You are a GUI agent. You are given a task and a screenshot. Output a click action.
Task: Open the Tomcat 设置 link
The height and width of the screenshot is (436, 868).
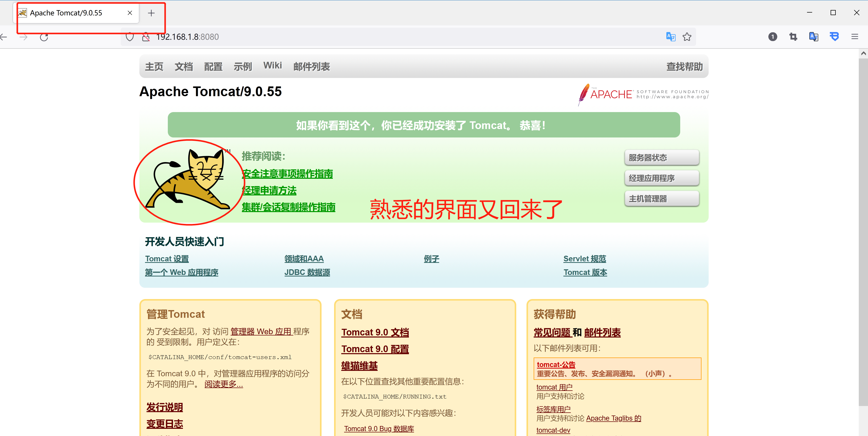tap(167, 259)
